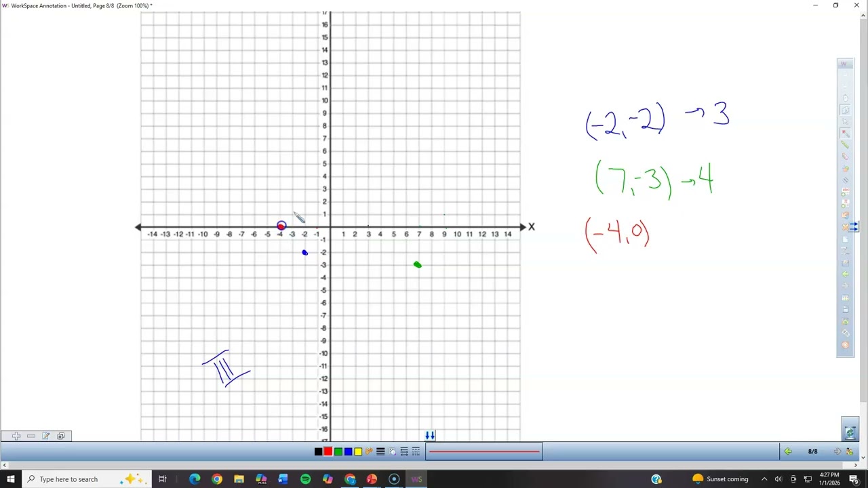Click the volume speaker icon in tray

(x=778, y=479)
